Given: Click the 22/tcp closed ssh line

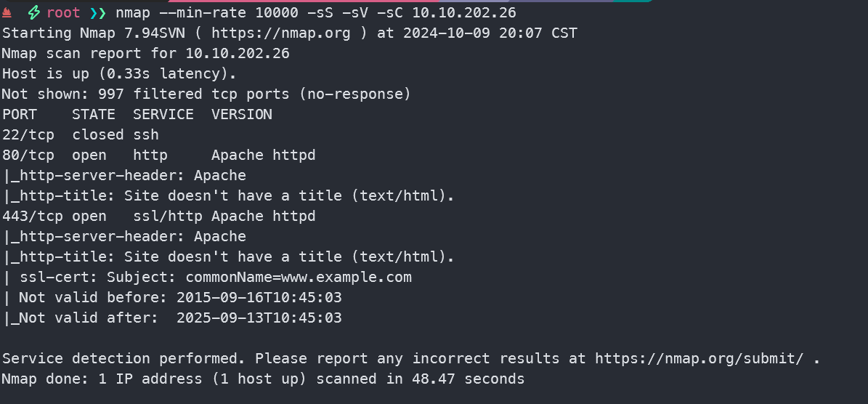Looking at the screenshot, I should tap(80, 134).
